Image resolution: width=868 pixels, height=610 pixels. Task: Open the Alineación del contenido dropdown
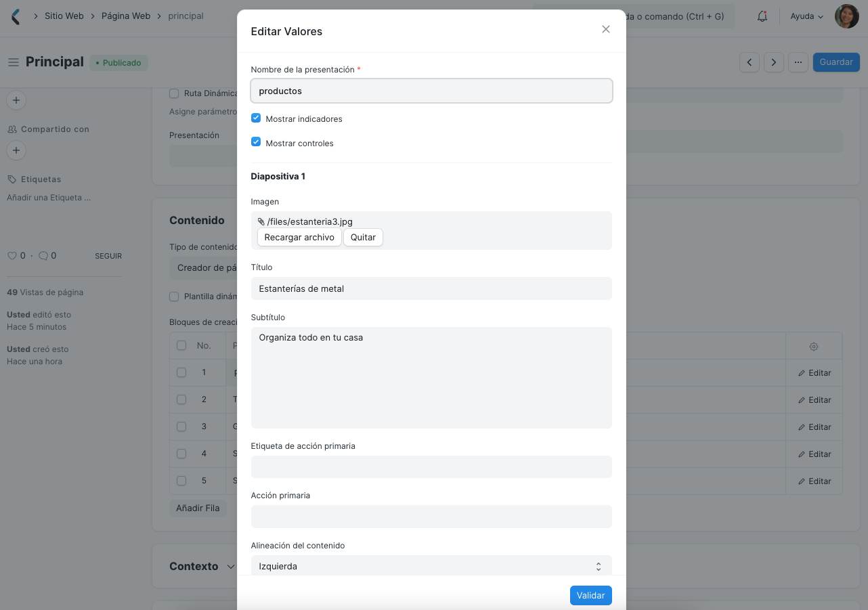click(x=431, y=565)
